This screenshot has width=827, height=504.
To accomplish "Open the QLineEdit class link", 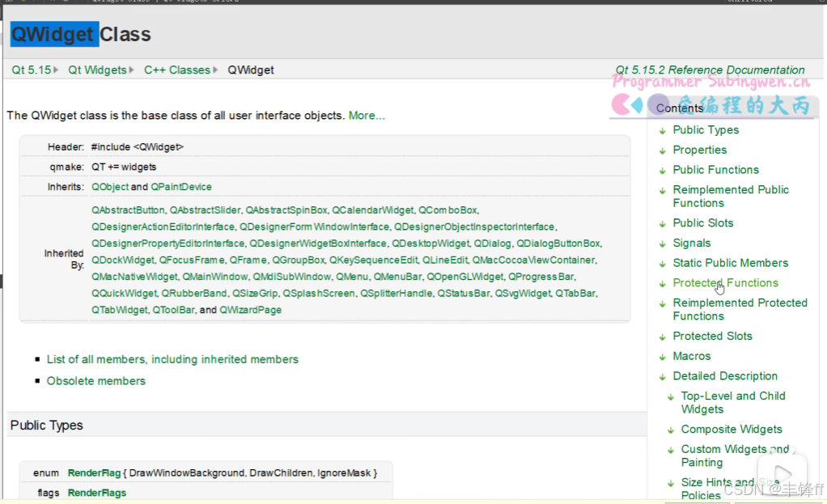I will pos(444,260).
